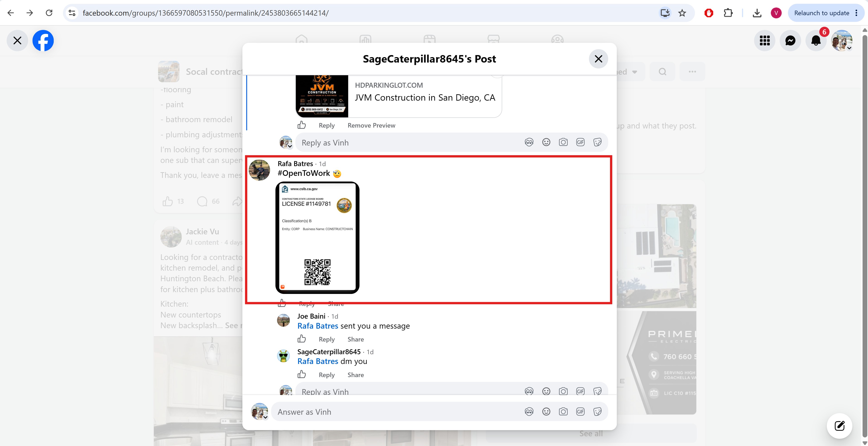Click the #OpenToWork hashtag
This screenshot has height=446, width=868.
[x=304, y=173]
